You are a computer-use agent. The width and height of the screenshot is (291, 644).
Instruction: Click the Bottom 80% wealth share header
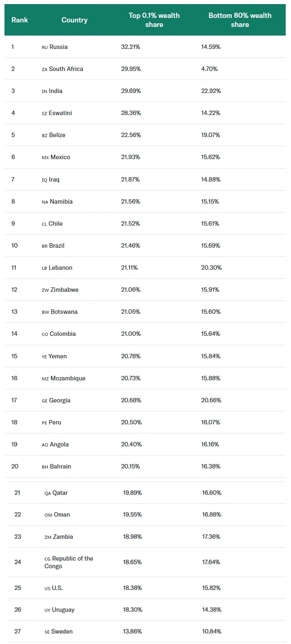240,20
